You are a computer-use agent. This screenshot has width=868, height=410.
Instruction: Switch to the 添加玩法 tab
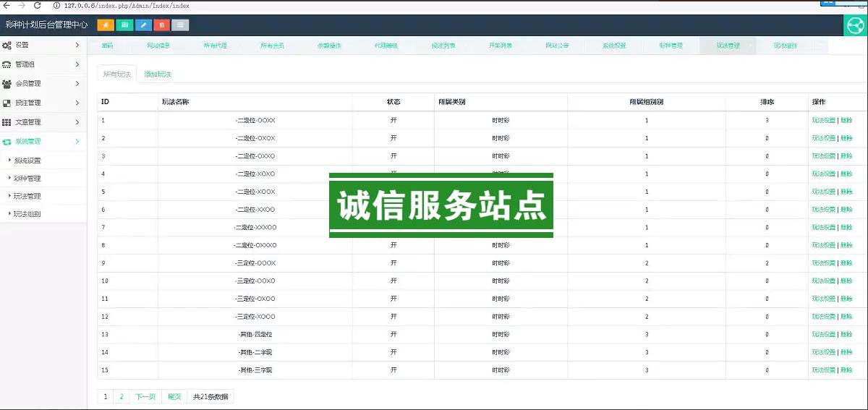[158, 74]
